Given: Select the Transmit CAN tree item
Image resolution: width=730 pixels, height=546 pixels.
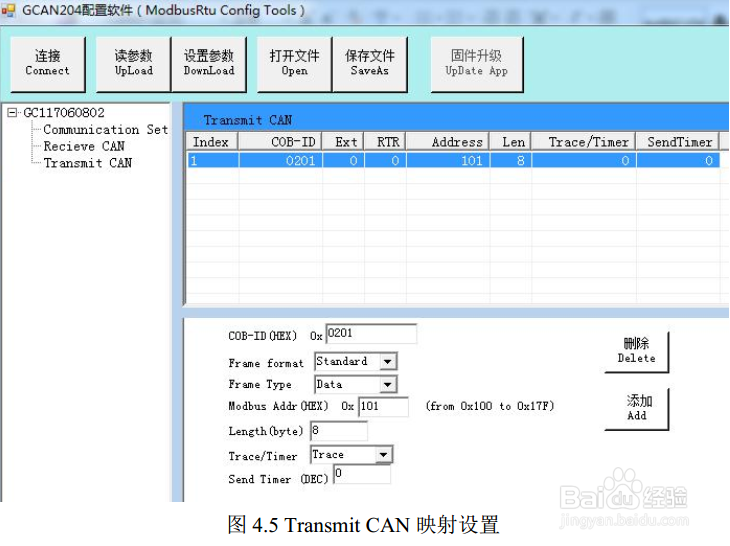Looking at the screenshot, I should [88, 163].
